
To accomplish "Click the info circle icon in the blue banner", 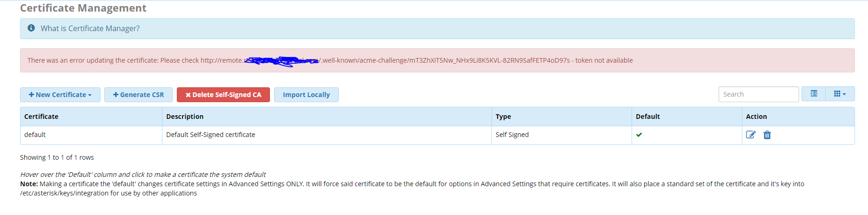I will [x=31, y=28].
